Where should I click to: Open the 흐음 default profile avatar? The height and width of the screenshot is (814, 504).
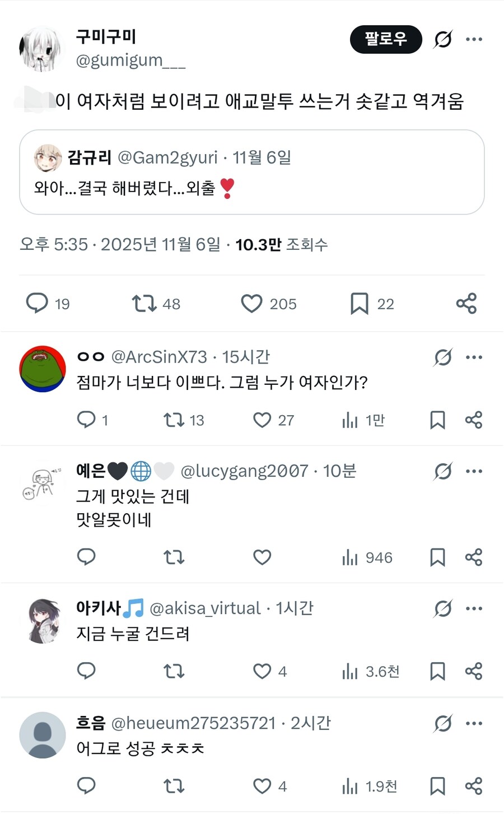click(x=43, y=734)
